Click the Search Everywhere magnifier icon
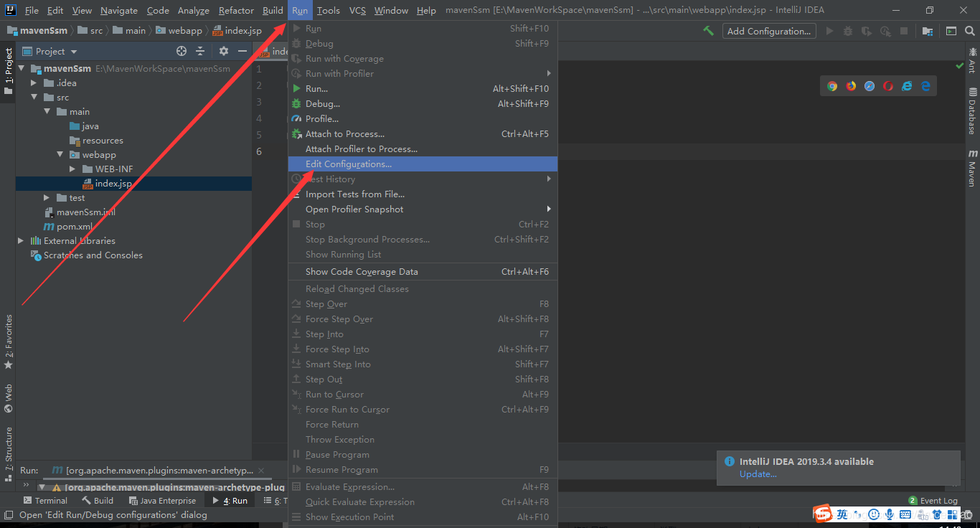This screenshot has height=528, width=980. coord(971,31)
